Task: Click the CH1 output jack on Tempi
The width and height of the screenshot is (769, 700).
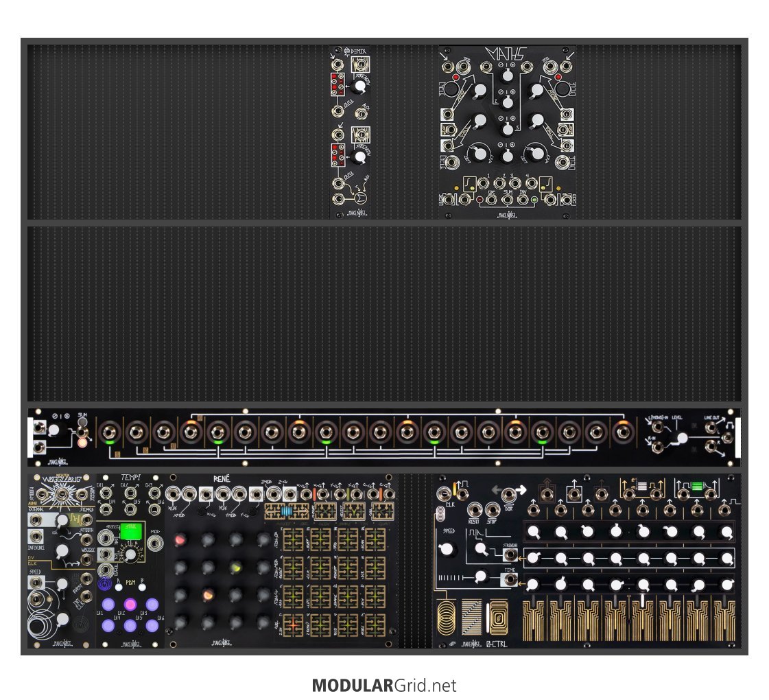Action: (x=106, y=493)
